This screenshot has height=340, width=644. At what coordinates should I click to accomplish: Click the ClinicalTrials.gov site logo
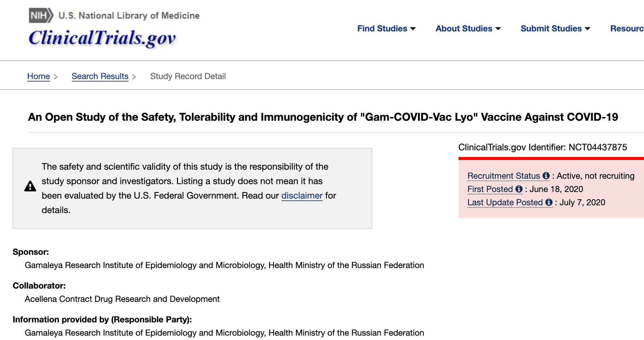coord(102,38)
